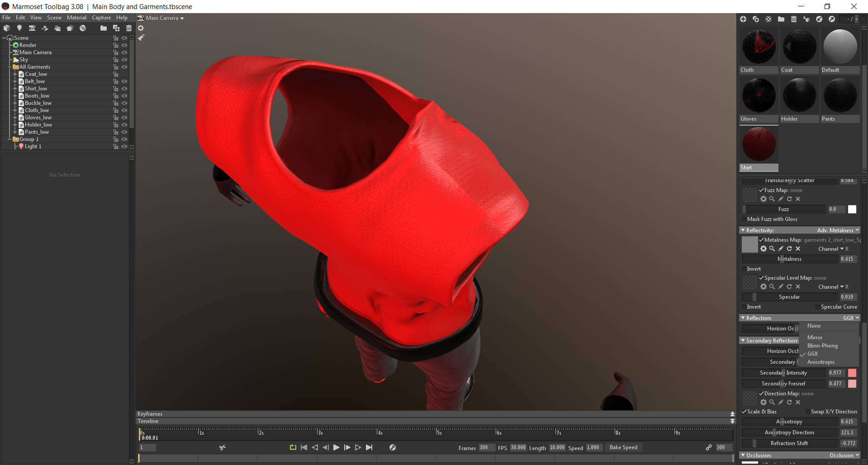Image resolution: width=868 pixels, height=465 pixels.
Task: Hide the Belt_low object
Action: tap(124, 81)
